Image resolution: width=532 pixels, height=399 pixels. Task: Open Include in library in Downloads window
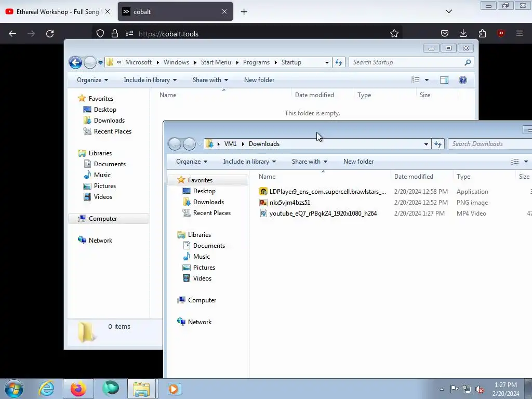pos(249,162)
